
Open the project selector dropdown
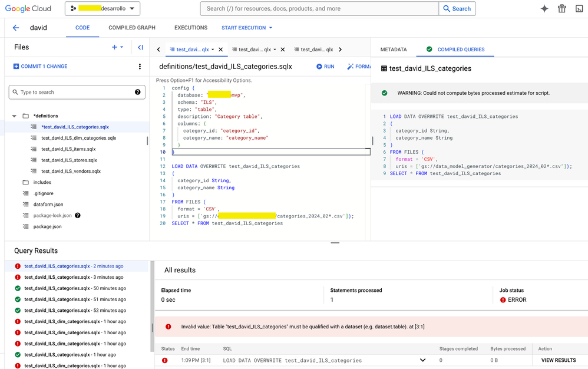point(103,9)
